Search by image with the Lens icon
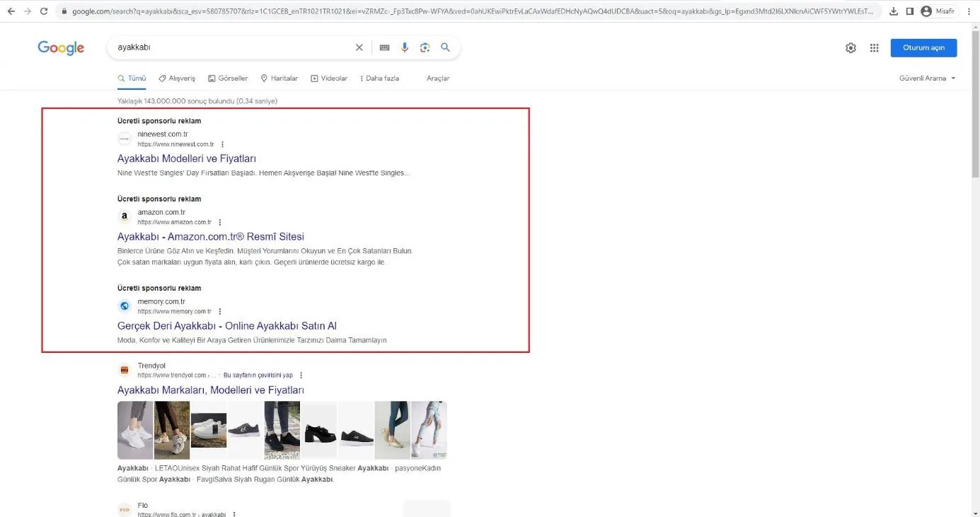The width and height of the screenshot is (980, 517). click(425, 47)
